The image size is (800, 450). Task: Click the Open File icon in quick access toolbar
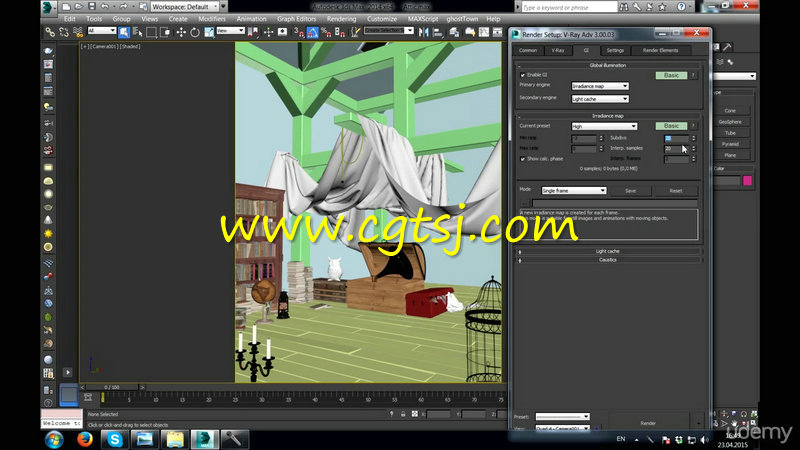(x=79, y=7)
